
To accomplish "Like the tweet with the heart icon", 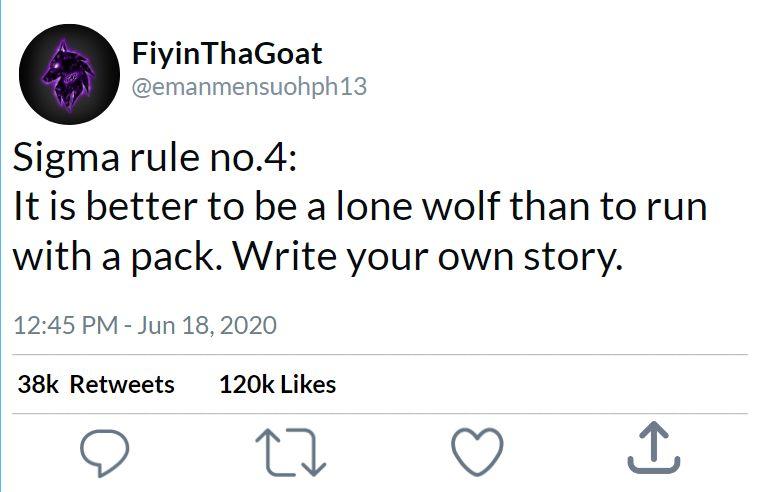I will (x=477, y=452).
